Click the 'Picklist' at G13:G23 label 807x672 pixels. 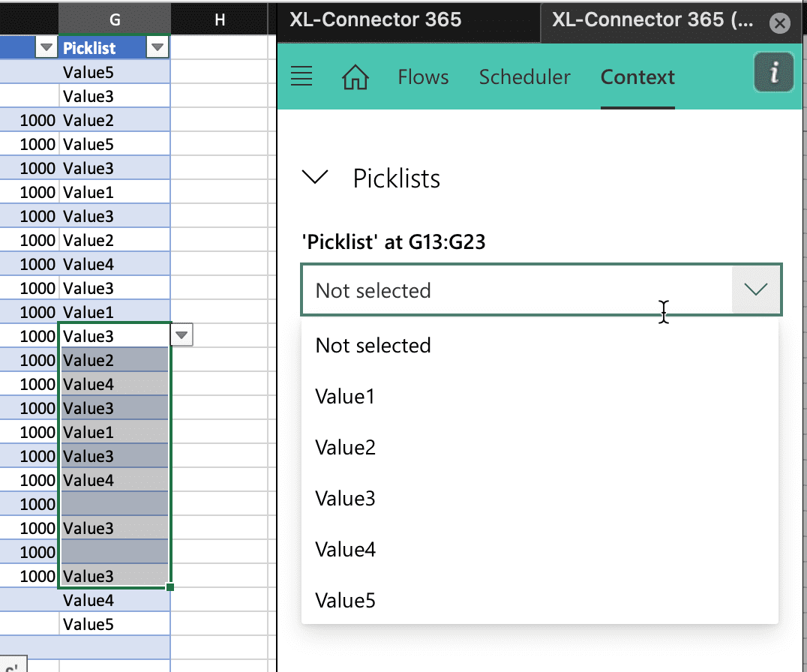point(394,241)
